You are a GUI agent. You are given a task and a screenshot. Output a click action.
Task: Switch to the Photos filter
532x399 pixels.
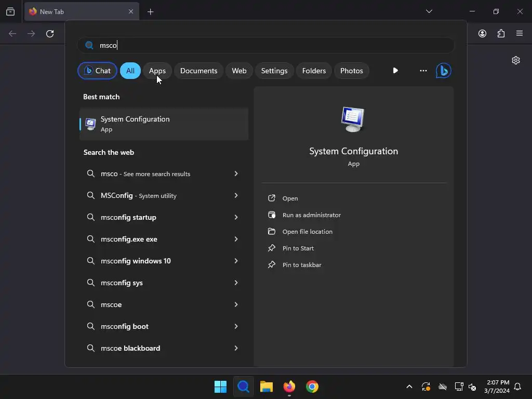[x=352, y=71]
